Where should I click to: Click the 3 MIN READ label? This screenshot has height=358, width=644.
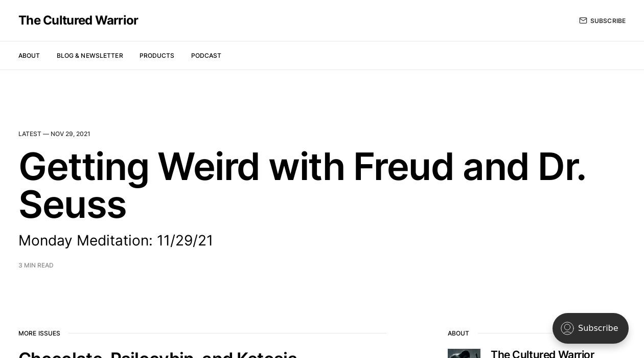36,265
